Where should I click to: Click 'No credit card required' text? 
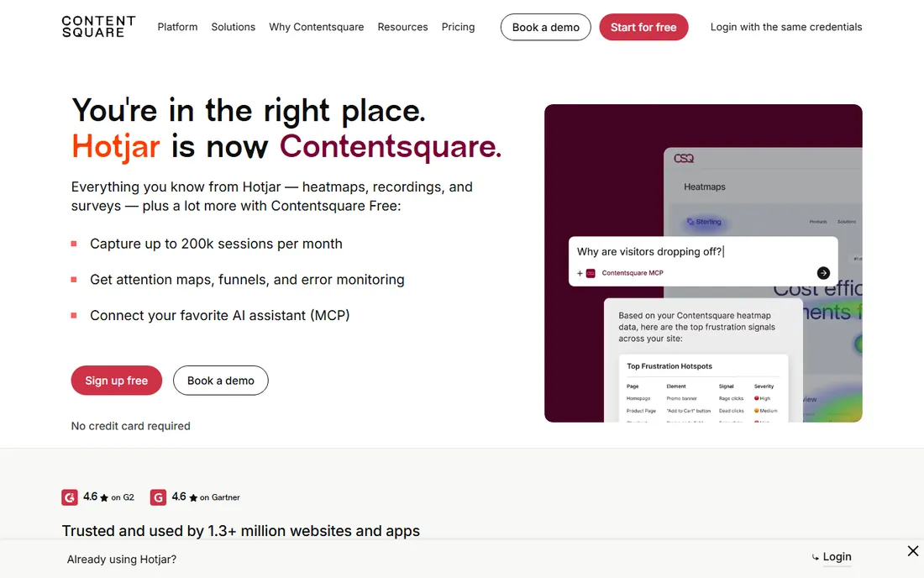131,426
